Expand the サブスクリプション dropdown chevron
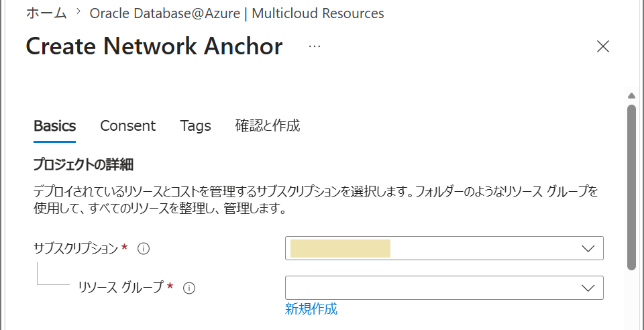 [x=588, y=248]
